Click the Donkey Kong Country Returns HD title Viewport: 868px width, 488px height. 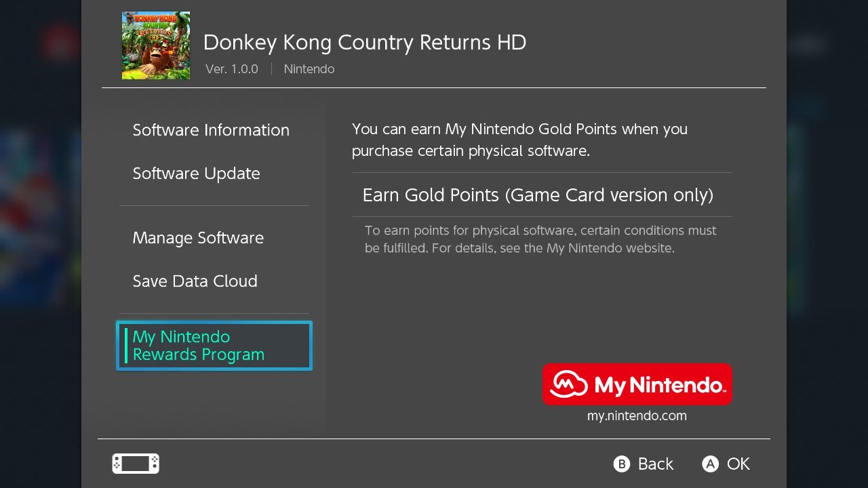[x=365, y=42]
